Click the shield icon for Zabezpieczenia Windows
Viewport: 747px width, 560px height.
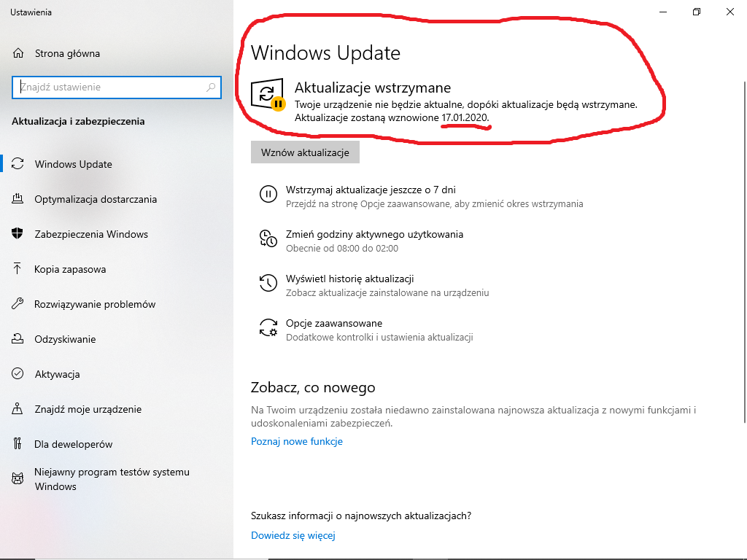point(18,234)
